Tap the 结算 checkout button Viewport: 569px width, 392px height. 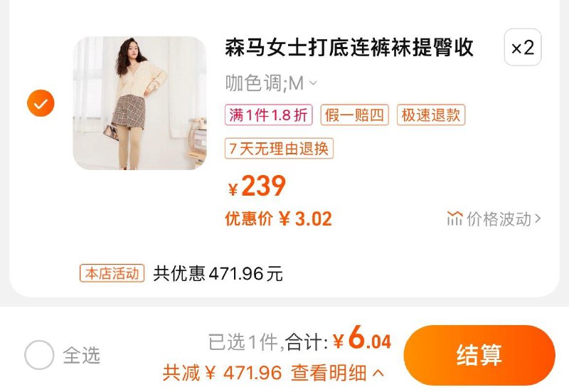[479, 355]
